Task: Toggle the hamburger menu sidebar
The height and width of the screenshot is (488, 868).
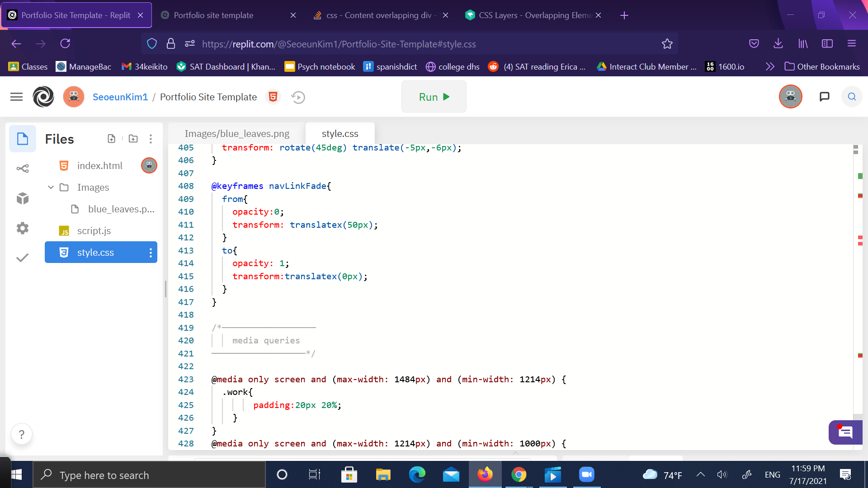Action: click(16, 97)
